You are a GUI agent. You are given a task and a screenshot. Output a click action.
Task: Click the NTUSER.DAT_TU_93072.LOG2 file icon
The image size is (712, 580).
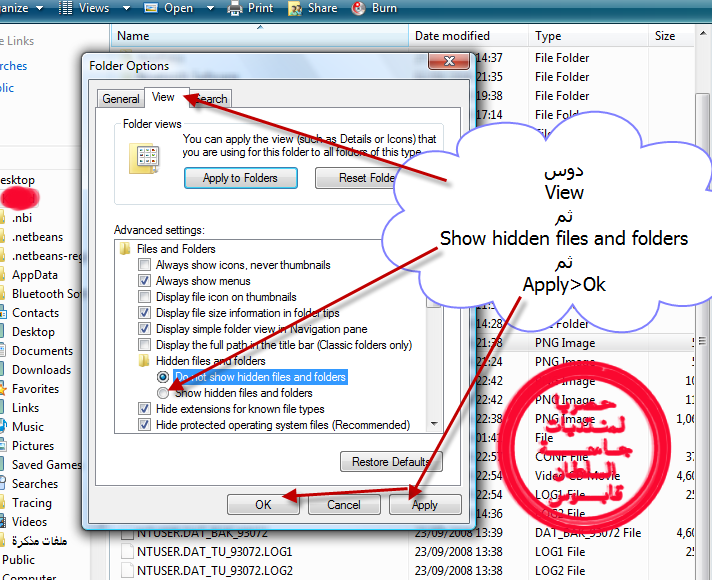click(127, 570)
